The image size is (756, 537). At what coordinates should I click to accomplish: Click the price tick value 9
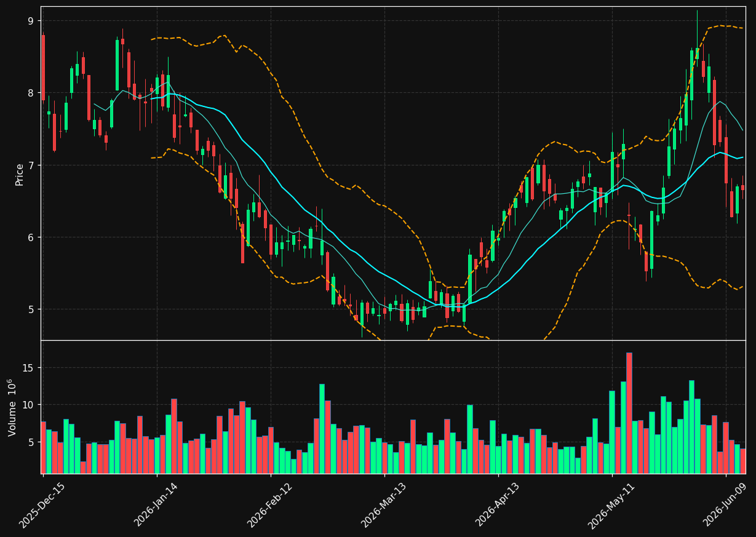pos(31,22)
